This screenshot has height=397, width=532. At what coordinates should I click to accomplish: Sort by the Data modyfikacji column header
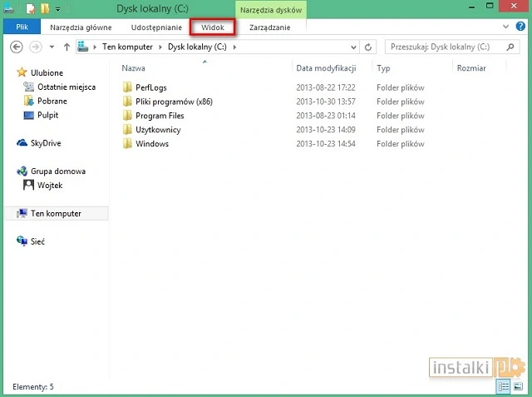click(326, 68)
